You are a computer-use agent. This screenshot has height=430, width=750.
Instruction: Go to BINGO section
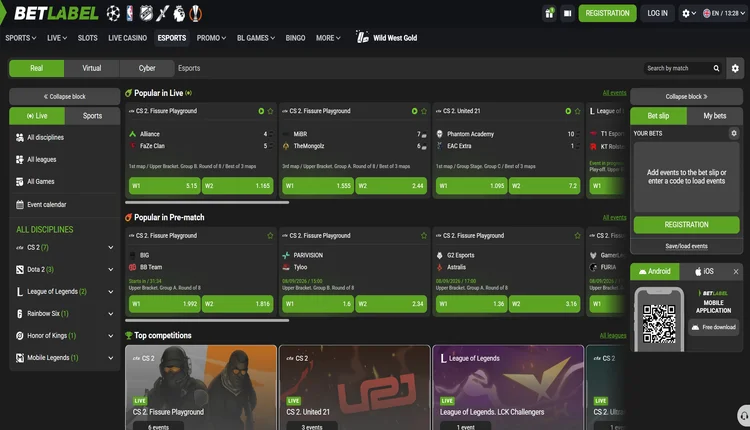tap(295, 38)
